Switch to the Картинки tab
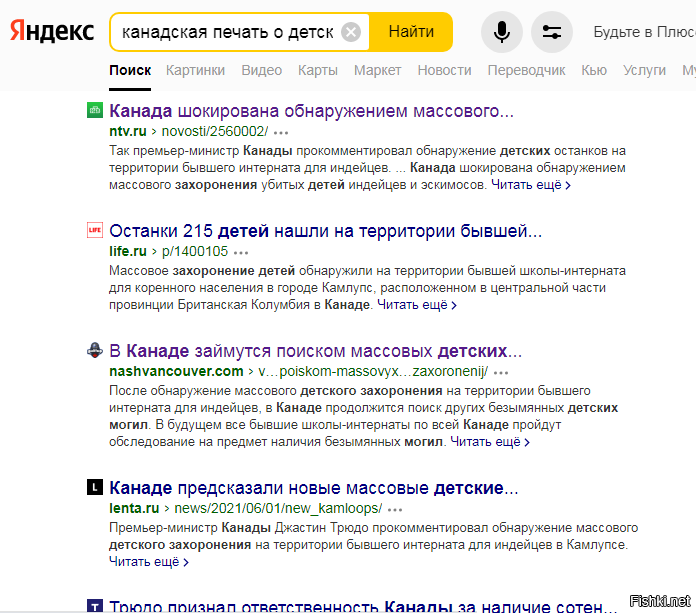696x613 pixels. point(195,70)
